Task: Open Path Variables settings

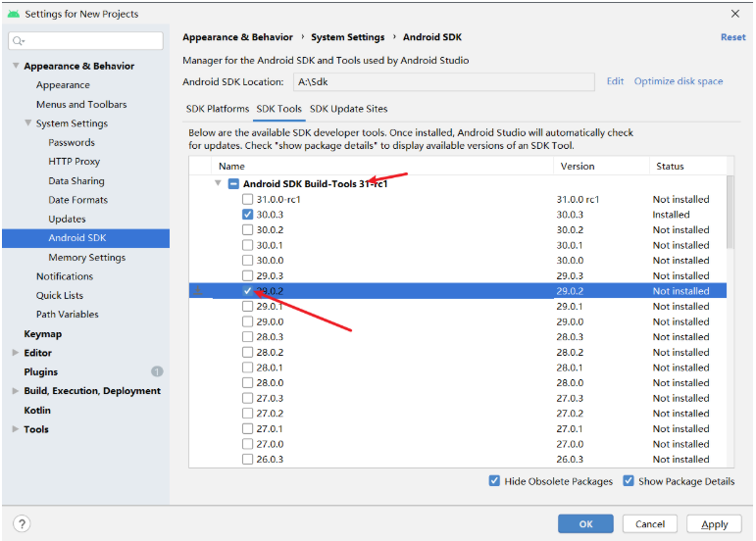Action: pos(68,314)
